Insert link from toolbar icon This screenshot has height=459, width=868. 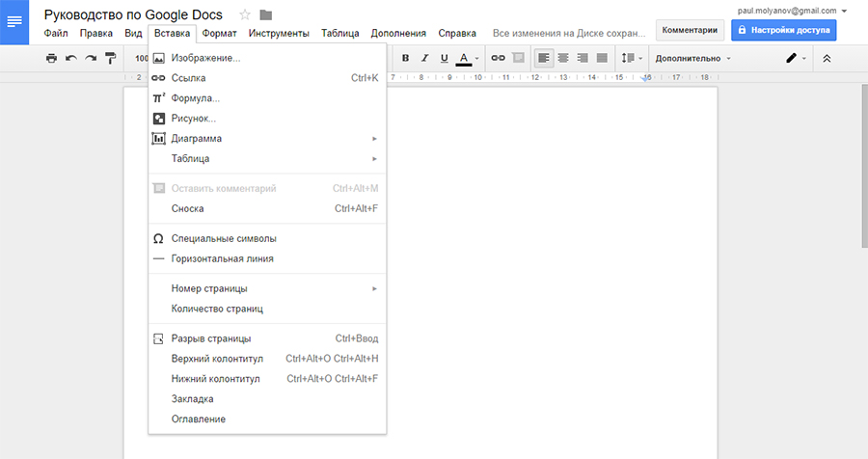point(499,58)
